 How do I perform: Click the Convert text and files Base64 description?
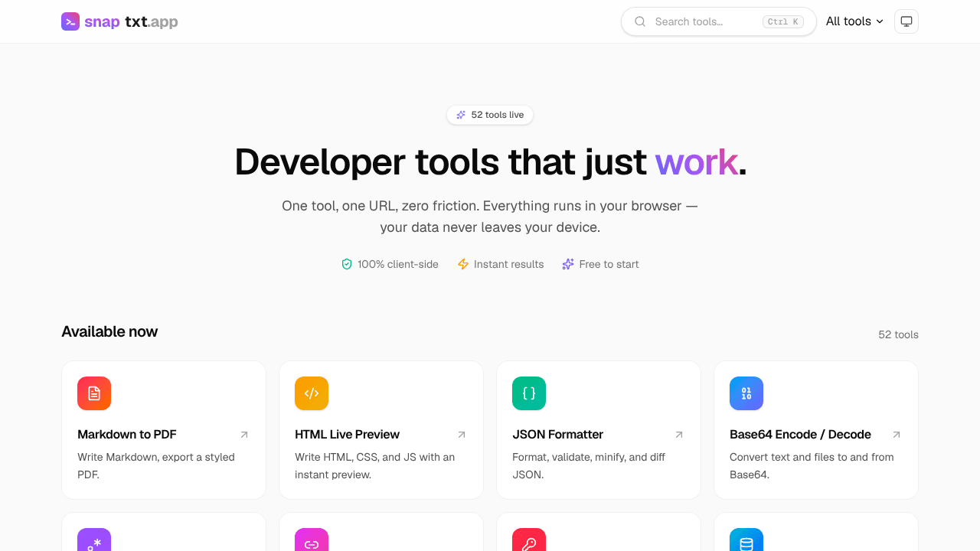point(812,465)
